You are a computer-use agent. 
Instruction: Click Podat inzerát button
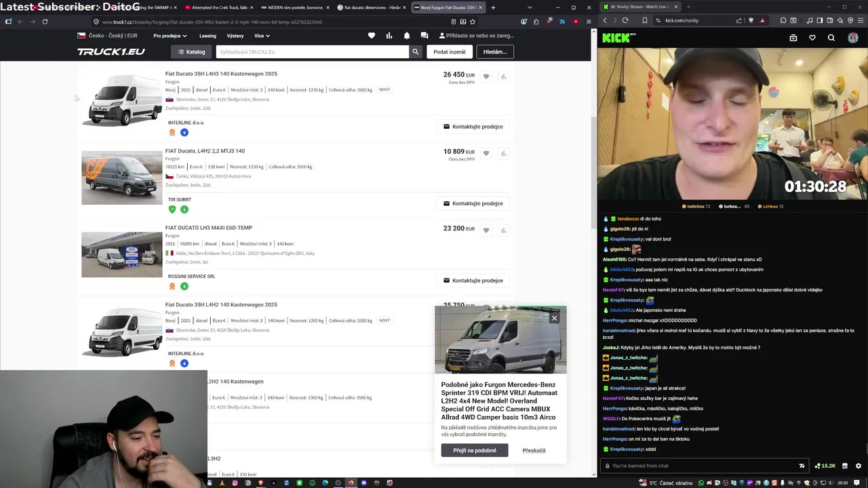point(450,52)
